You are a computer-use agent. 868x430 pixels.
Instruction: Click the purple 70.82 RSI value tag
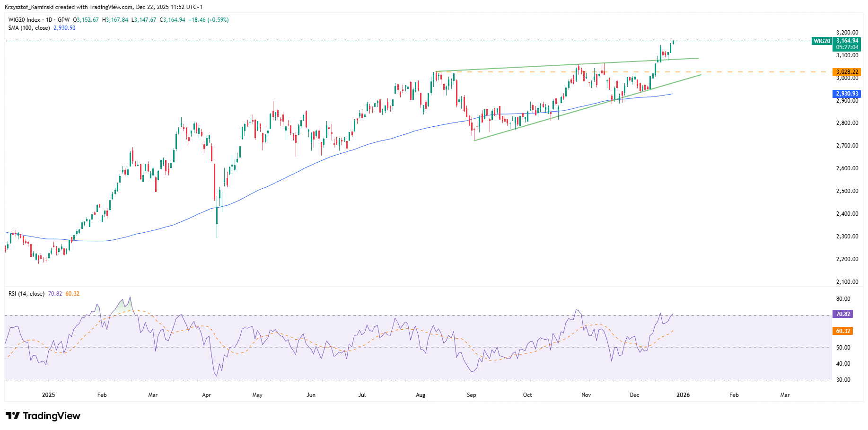[x=843, y=314]
